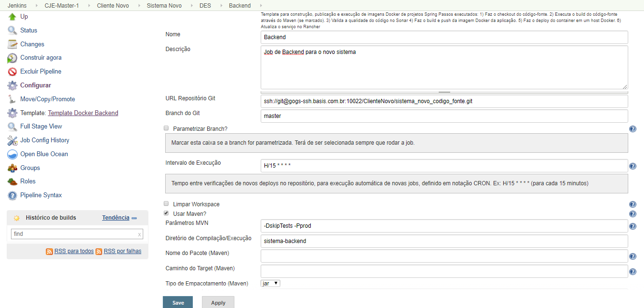Open the Sistema Novo breadcrumb
This screenshot has width=644, height=308.
pyautogui.click(x=165, y=6)
